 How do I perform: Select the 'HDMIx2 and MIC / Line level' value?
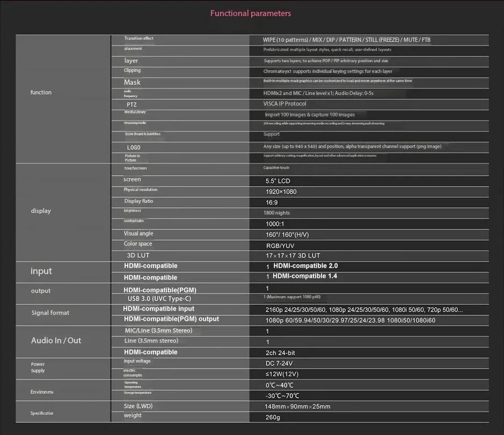[x=318, y=93]
